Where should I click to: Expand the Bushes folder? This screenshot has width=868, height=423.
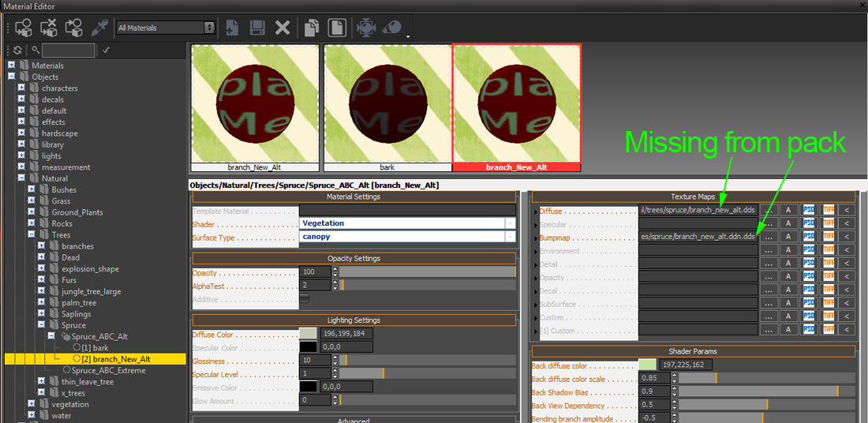pos(31,189)
